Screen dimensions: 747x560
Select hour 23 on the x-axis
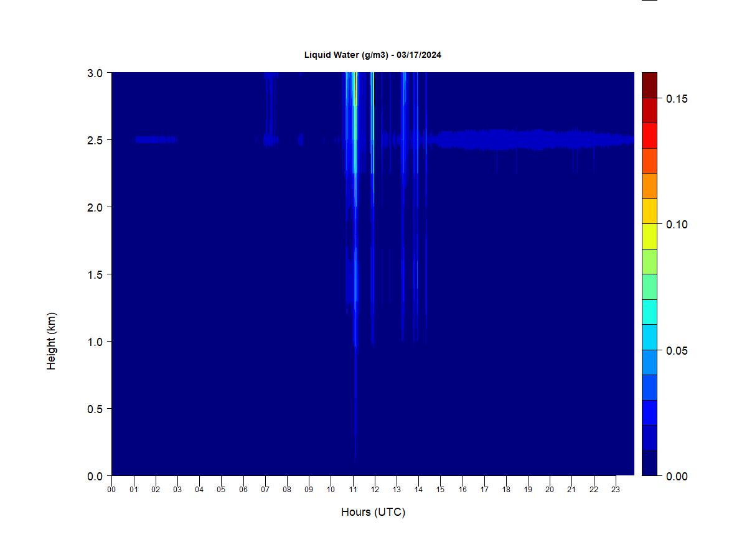pyautogui.click(x=616, y=490)
